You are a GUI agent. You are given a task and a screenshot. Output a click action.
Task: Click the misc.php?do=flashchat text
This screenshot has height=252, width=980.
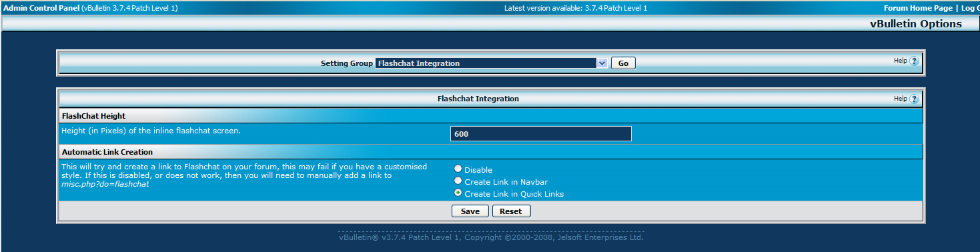(x=105, y=184)
